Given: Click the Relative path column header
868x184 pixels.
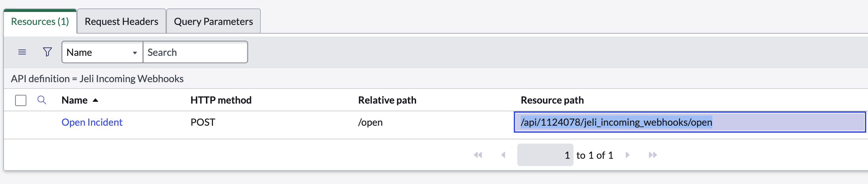Looking at the screenshot, I should coord(387,100).
